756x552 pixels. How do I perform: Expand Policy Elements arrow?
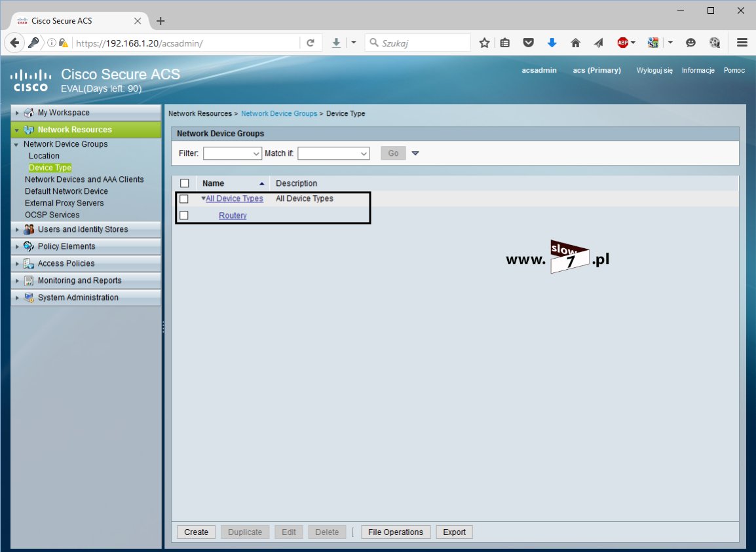click(x=17, y=246)
